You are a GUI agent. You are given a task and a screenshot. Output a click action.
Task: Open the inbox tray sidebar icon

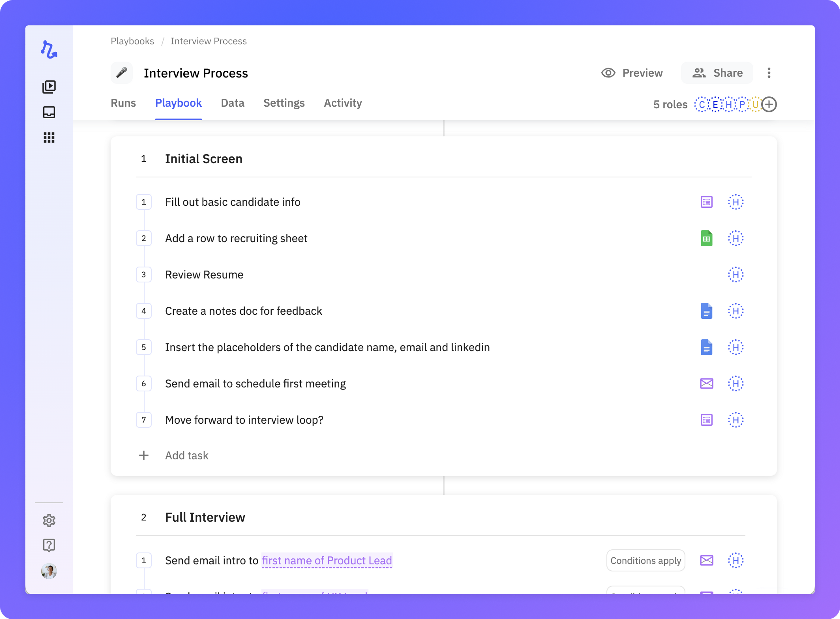tap(49, 112)
